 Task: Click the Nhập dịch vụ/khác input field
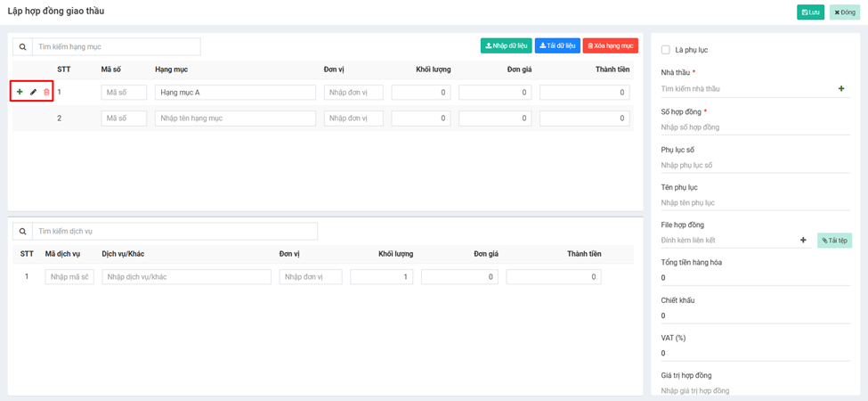click(x=186, y=277)
